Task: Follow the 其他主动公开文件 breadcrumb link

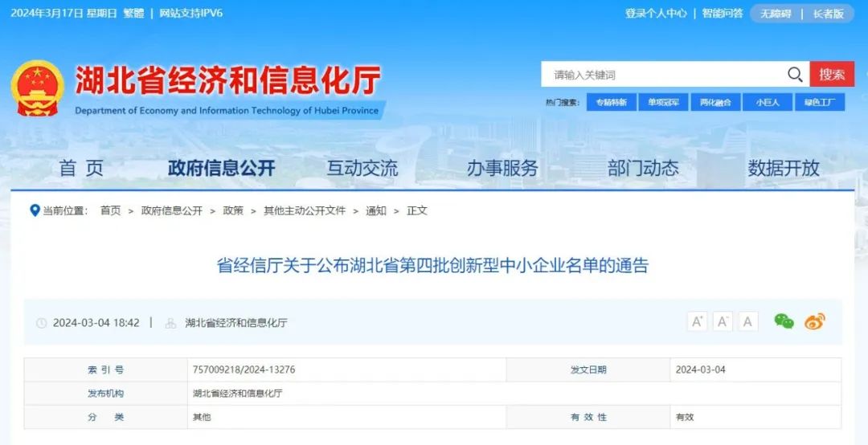Action: tap(305, 211)
